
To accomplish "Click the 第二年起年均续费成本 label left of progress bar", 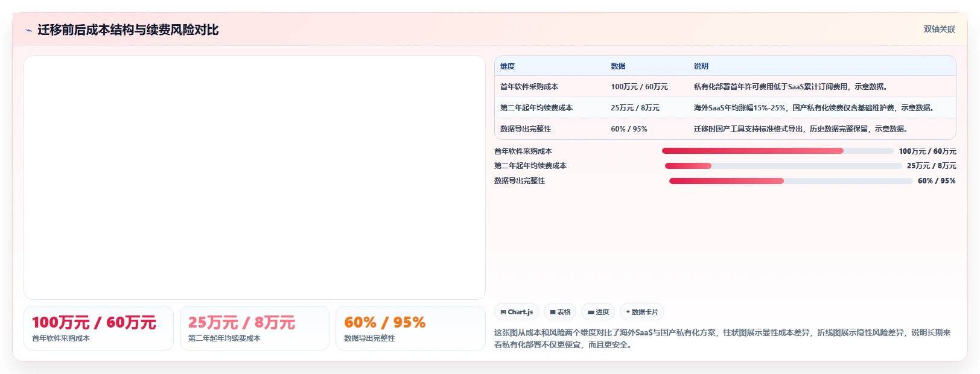I will (x=530, y=166).
